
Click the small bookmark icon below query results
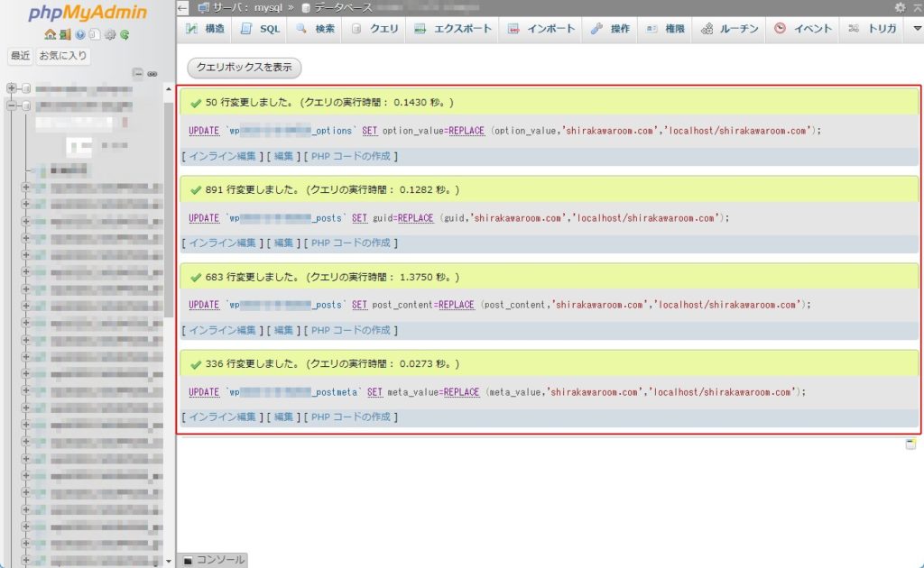(911, 444)
